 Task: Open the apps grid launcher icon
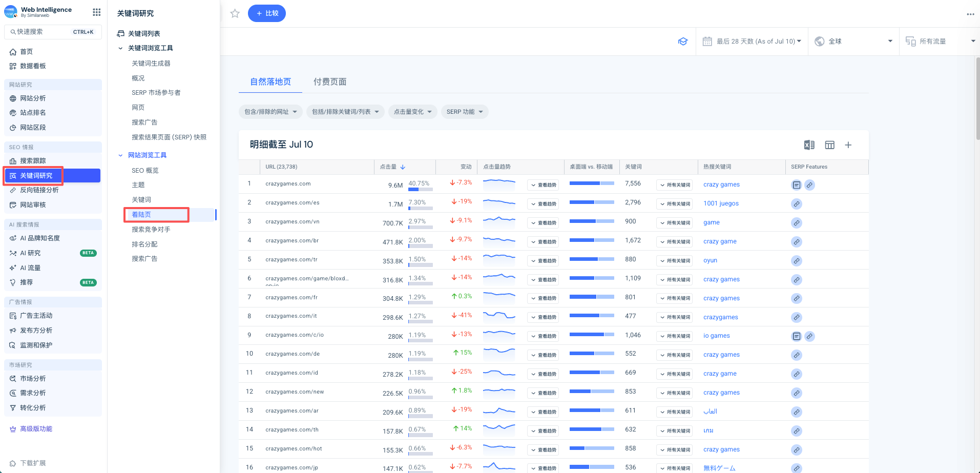tap(96, 12)
